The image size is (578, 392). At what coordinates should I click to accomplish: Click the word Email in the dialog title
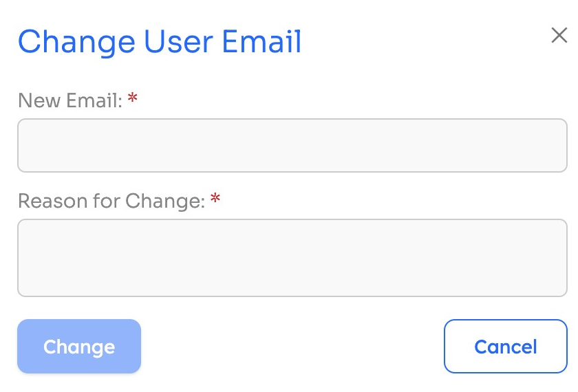pyautogui.click(x=261, y=41)
